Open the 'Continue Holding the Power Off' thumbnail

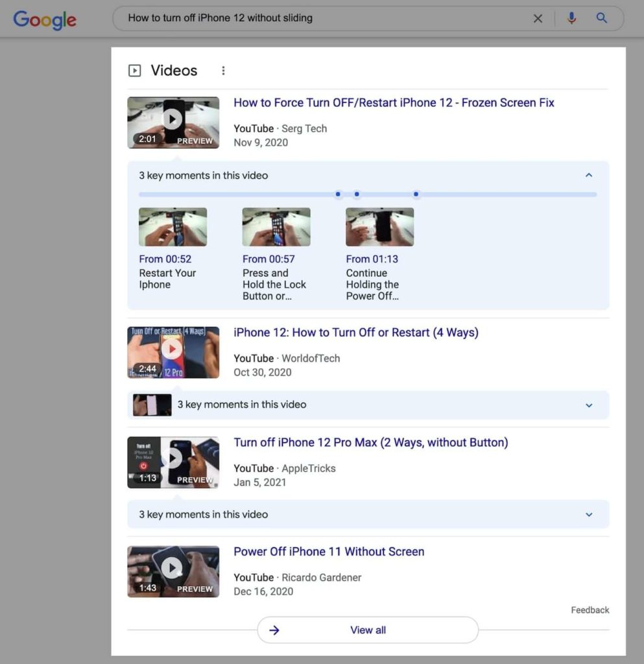pyautogui.click(x=380, y=227)
